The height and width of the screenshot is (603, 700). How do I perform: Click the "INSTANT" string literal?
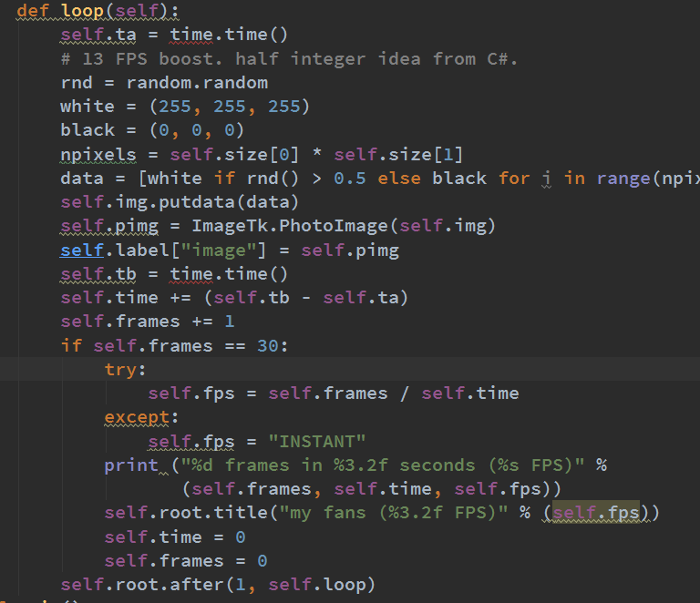317,442
